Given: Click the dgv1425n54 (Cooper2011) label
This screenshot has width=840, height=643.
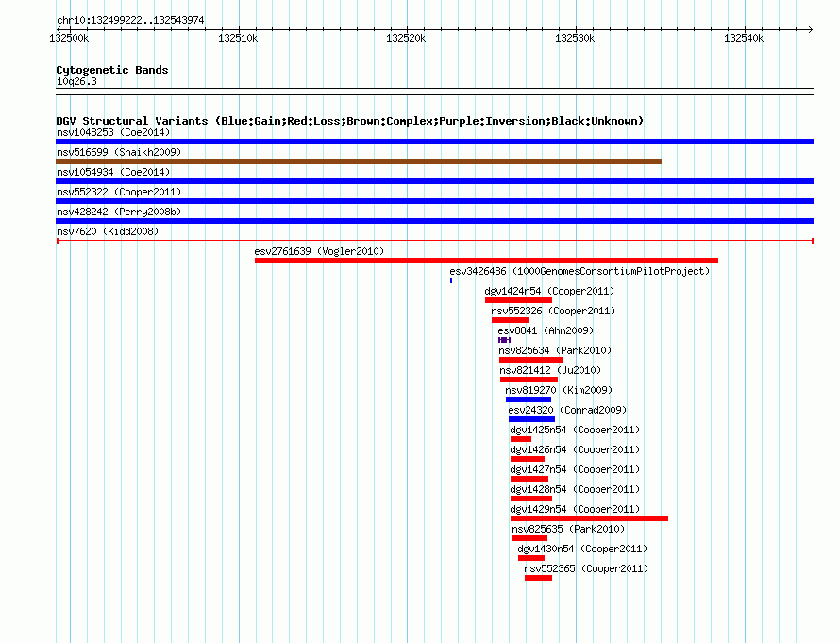Looking at the screenshot, I should coord(575,430).
